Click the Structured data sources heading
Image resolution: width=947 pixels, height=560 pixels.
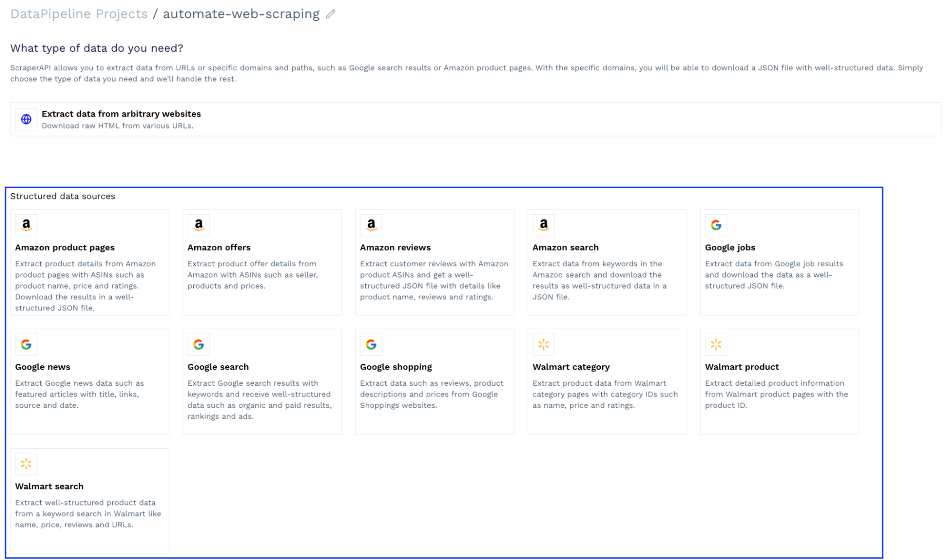(63, 196)
